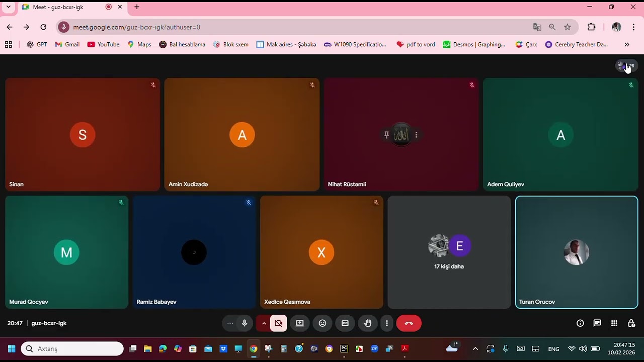Start presenting your screen
Screen dimensions: 644x362
300,323
